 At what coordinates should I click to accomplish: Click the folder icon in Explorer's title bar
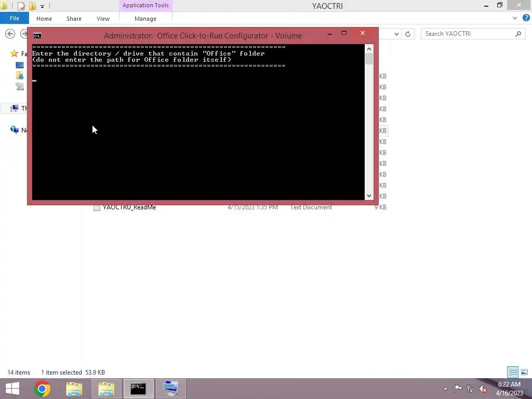pos(4,6)
